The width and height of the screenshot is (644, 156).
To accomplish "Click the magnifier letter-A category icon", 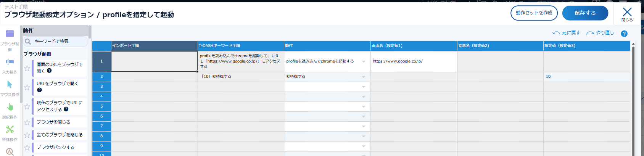I will coord(10,152).
